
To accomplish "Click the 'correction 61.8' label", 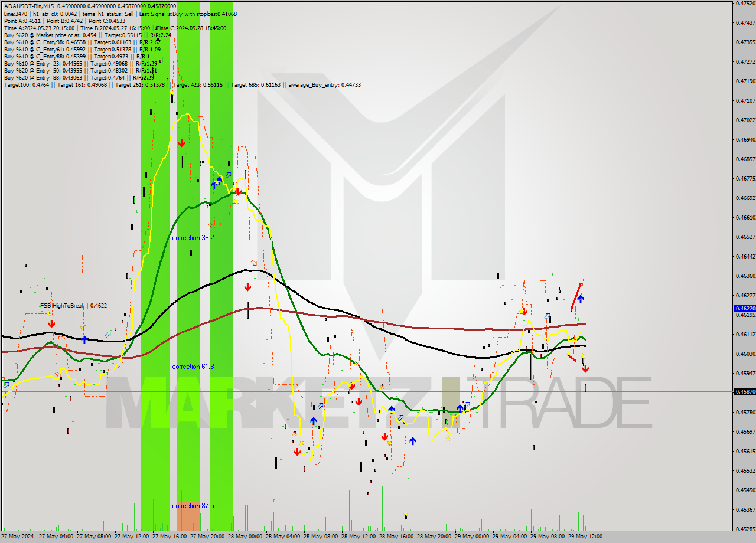I will pos(193,367).
